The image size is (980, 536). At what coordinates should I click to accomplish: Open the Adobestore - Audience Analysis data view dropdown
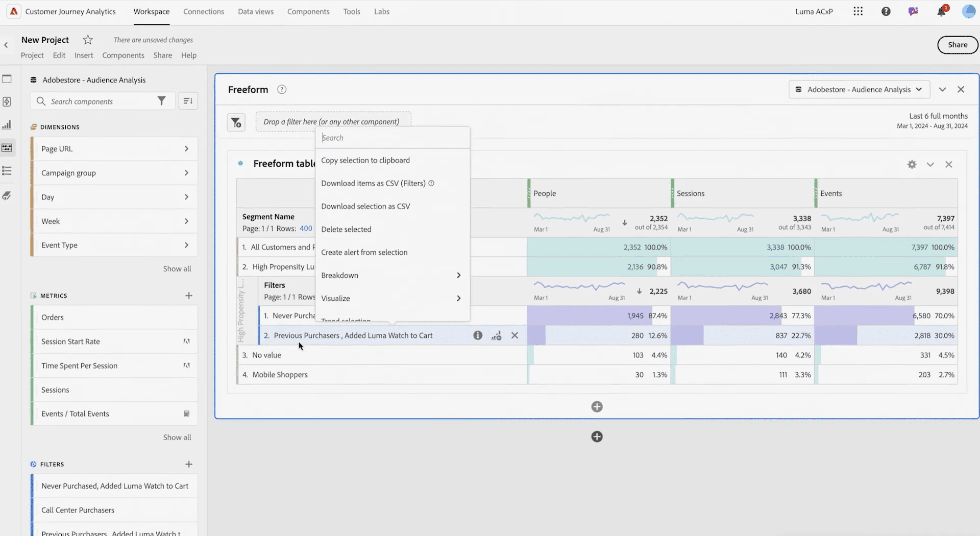pos(859,89)
